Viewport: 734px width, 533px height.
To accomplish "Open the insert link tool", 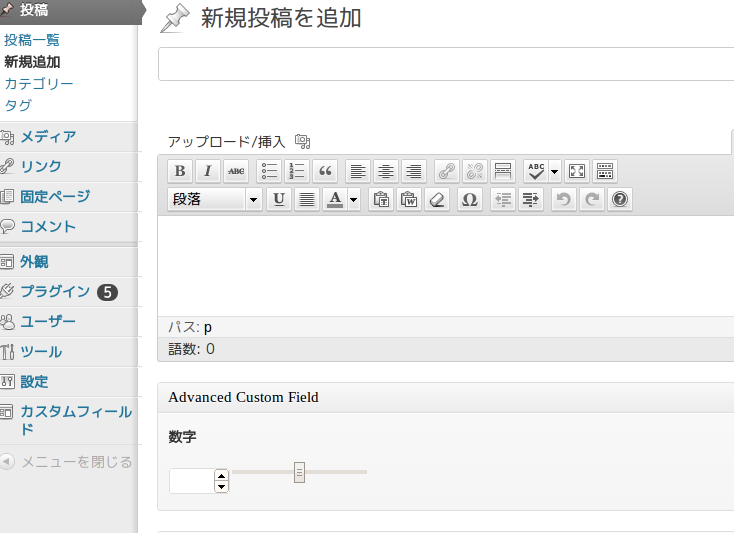I will click(x=447, y=171).
